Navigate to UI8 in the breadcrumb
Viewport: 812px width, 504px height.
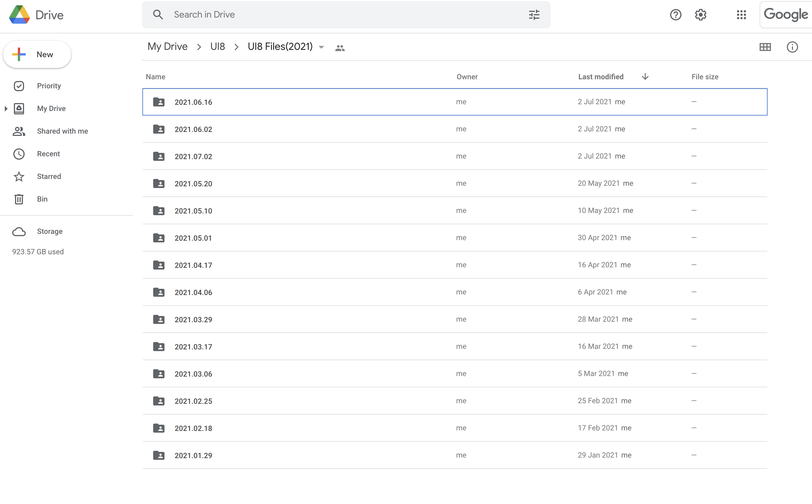pyautogui.click(x=217, y=47)
